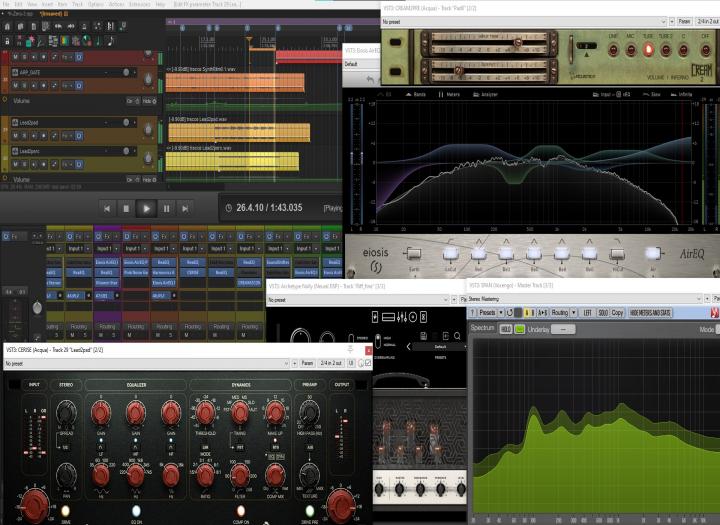Open the Analyzer menu in AirEQ
This screenshot has width=720, height=525.
pyautogui.click(x=485, y=94)
